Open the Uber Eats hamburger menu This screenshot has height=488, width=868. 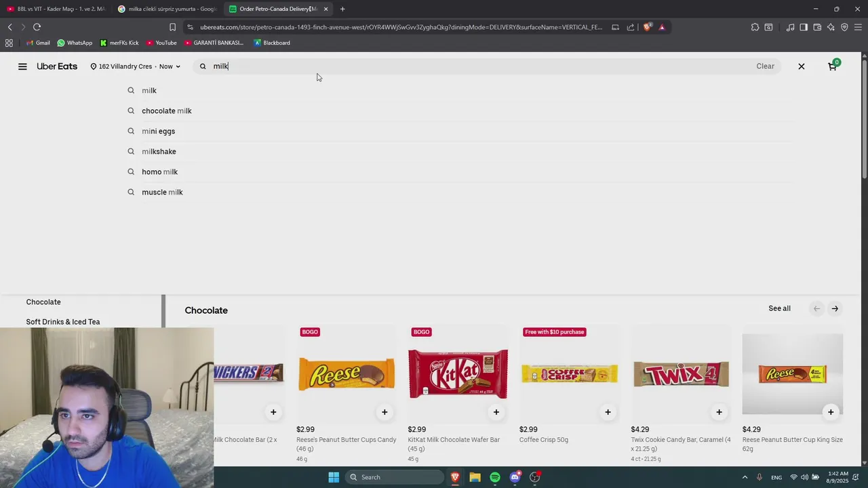(x=22, y=66)
